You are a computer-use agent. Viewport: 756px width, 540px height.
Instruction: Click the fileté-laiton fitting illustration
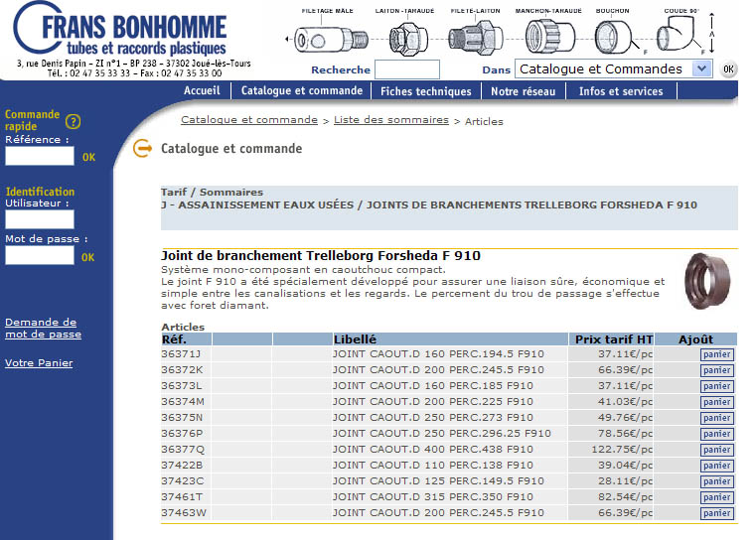(476, 37)
